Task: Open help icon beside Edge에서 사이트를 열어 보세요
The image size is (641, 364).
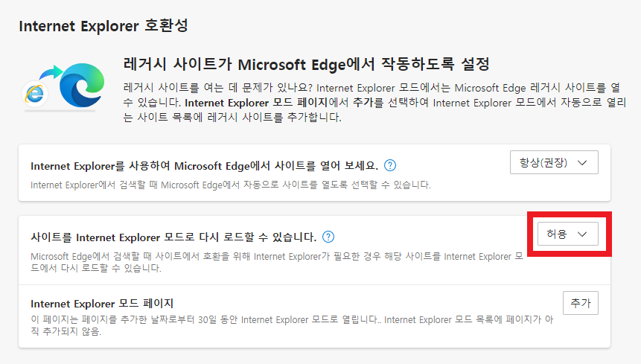Action: [x=390, y=165]
